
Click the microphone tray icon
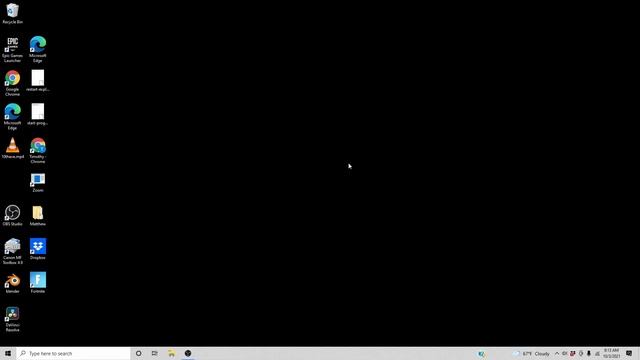589,354
